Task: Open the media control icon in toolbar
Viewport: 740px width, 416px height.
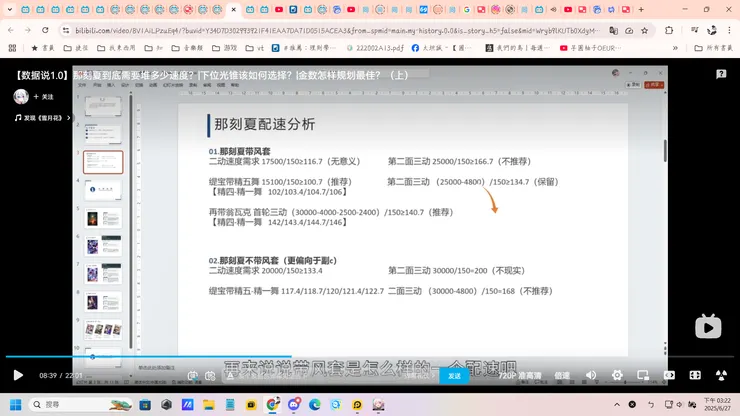Action: click(x=694, y=30)
